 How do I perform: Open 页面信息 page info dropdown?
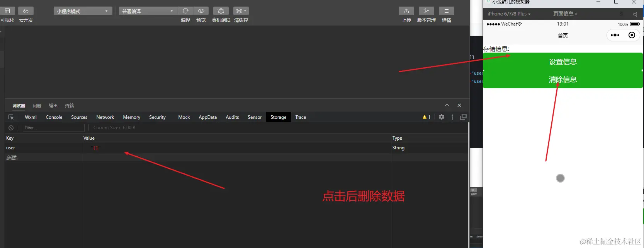coord(565,14)
